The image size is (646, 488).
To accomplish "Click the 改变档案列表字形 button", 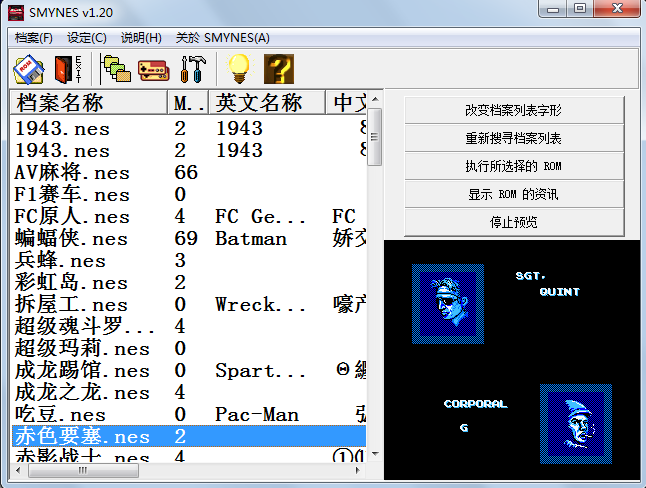I will (514, 110).
